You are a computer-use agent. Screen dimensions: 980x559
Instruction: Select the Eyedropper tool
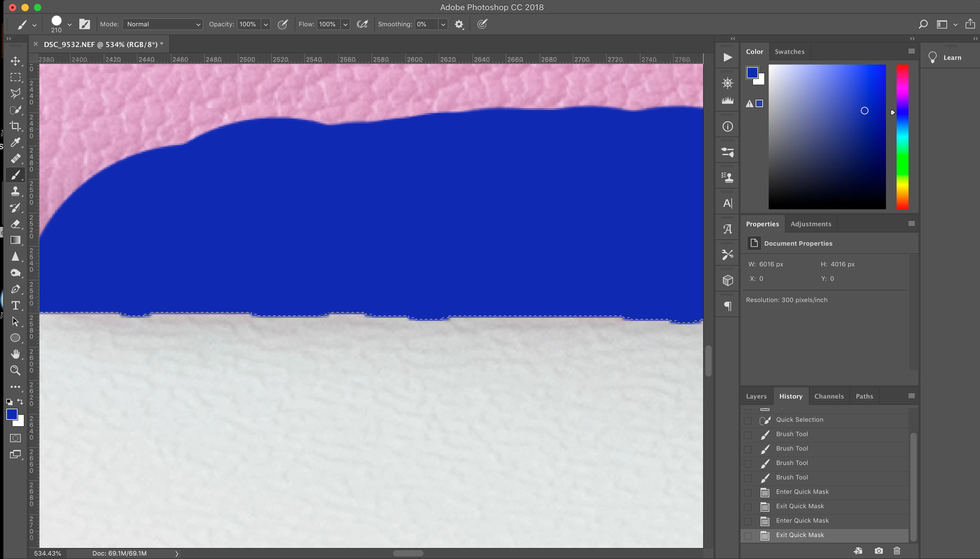point(15,143)
